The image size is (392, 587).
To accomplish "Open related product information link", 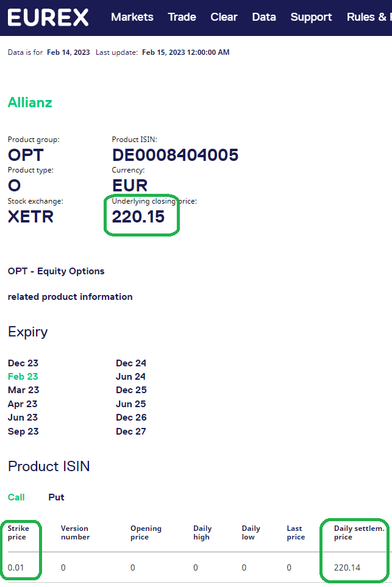I will tap(70, 297).
